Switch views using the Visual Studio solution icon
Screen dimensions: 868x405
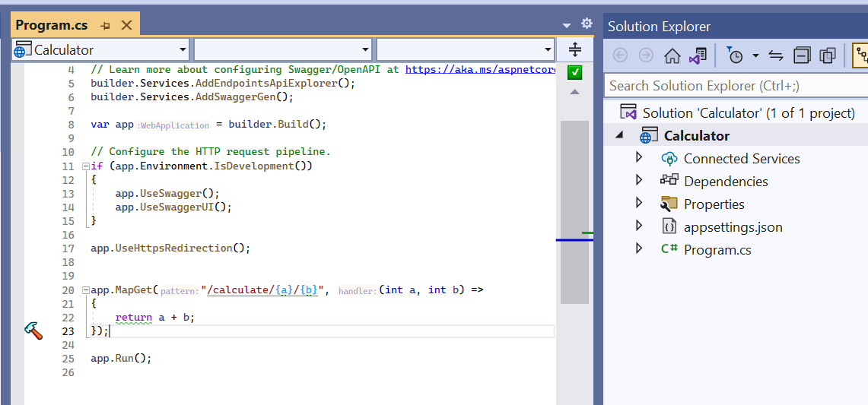(x=698, y=55)
